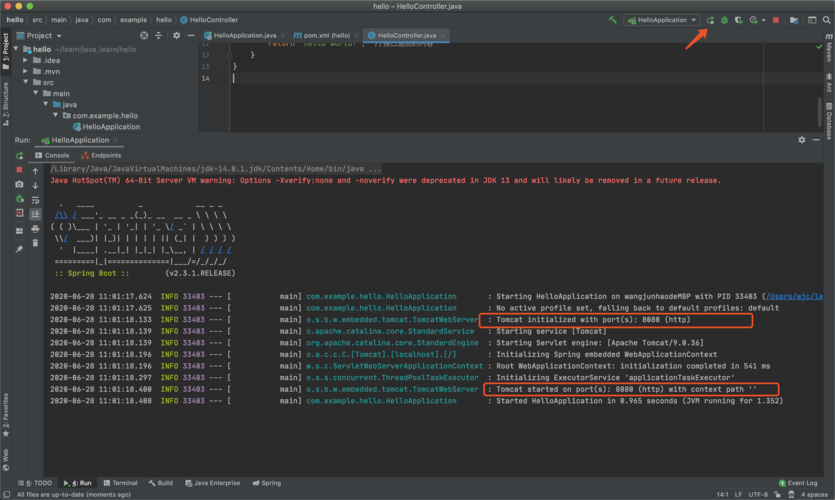The width and height of the screenshot is (835, 500).
Task: Switch to the HelloApplication.java editor tab
Action: click(x=245, y=36)
